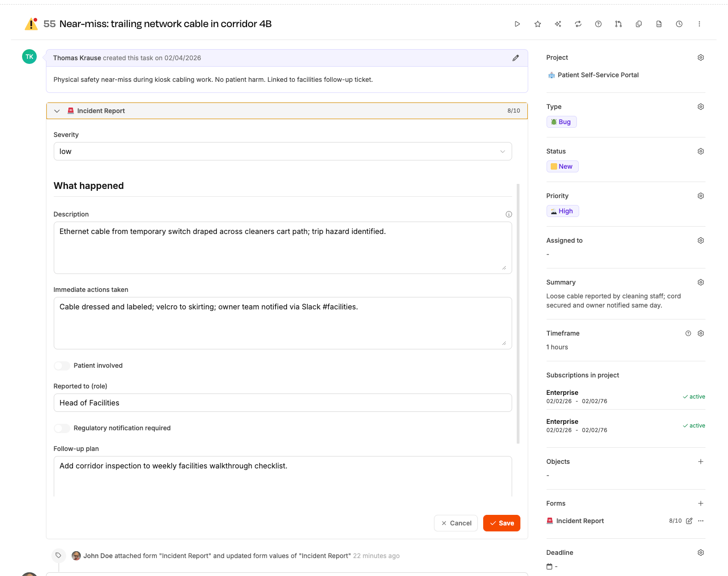
Task: Open the Priority settings gear
Action: [x=700, y=196]
